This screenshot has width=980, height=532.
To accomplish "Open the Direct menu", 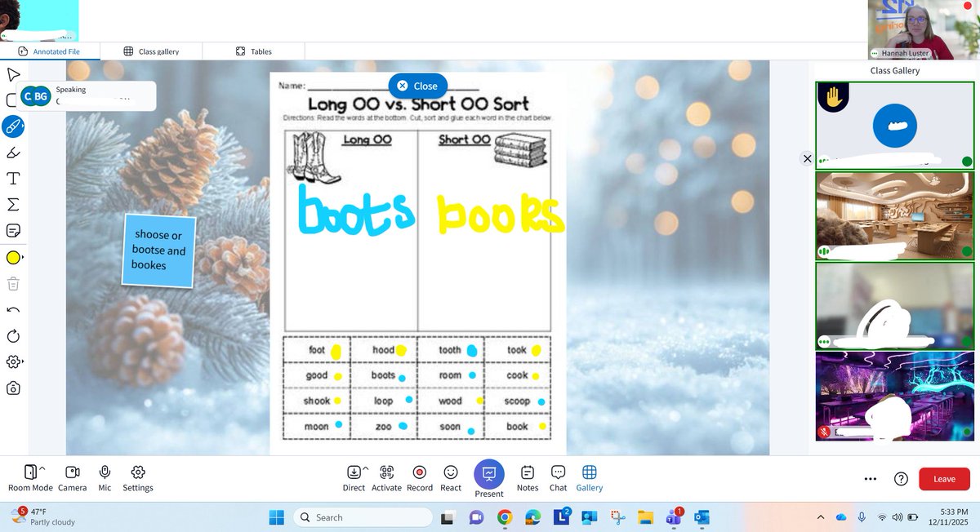I will point(354,478).
